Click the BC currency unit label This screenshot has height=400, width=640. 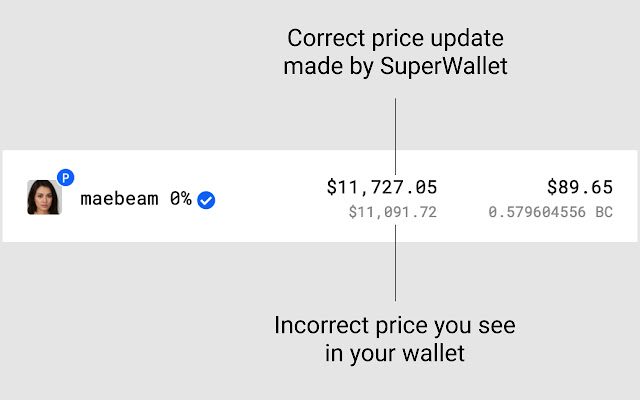603,213
